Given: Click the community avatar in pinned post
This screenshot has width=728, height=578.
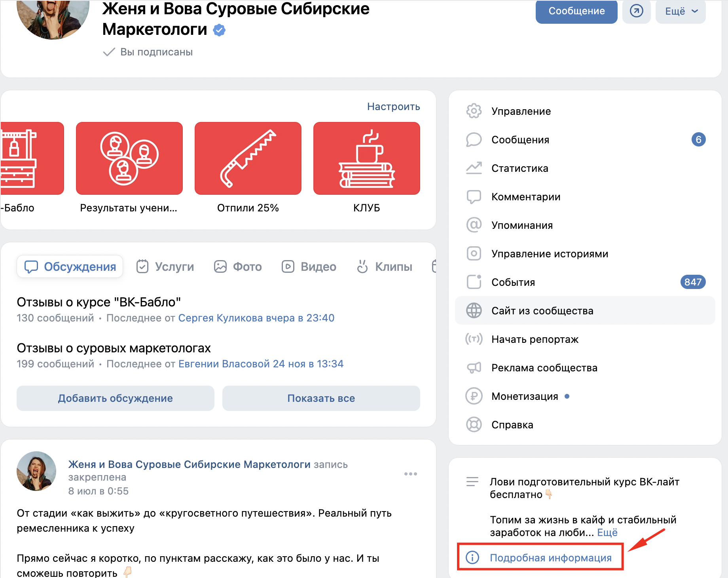Looking at the screenshot, I should pyautogui.click(x=36, y=471).
